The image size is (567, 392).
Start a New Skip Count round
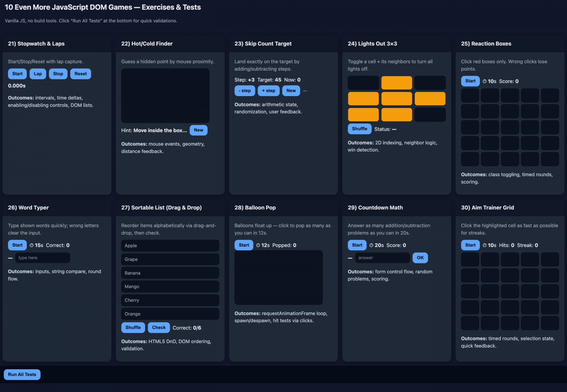(x=291, y=91)
